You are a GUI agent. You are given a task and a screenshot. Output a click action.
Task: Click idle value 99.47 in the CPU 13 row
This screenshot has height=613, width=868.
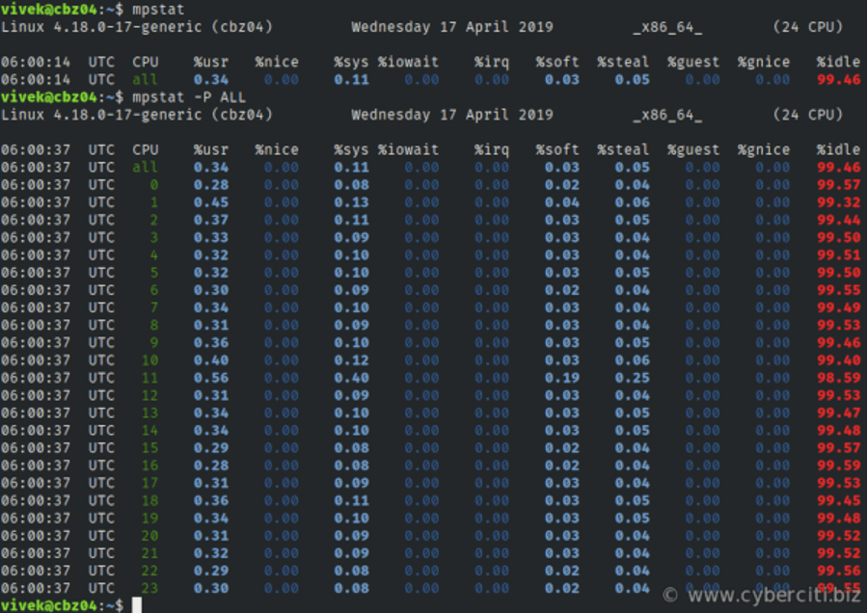click(x=839, y=413)
